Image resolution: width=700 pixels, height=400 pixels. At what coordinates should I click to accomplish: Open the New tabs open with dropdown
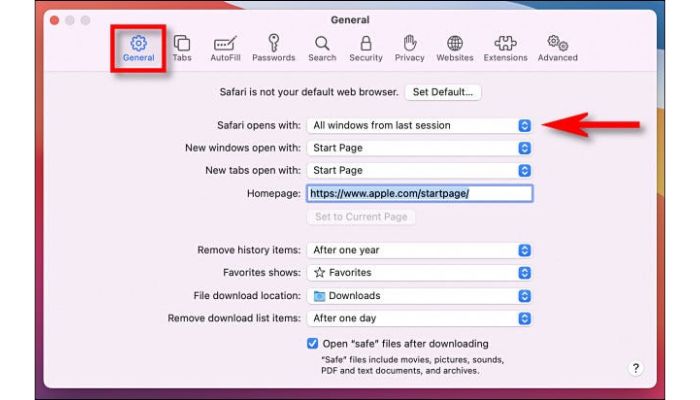[419, 170]
